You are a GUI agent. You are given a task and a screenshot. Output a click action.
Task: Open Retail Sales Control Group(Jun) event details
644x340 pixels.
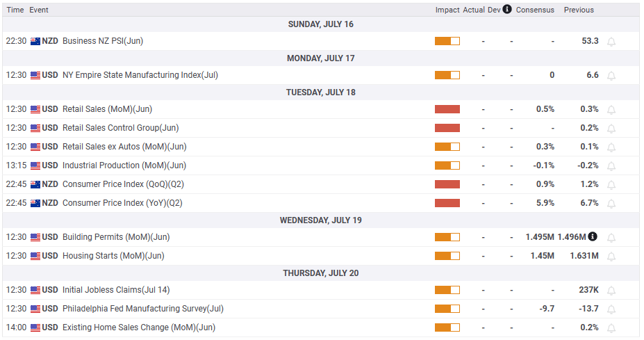tap(120, 128)
